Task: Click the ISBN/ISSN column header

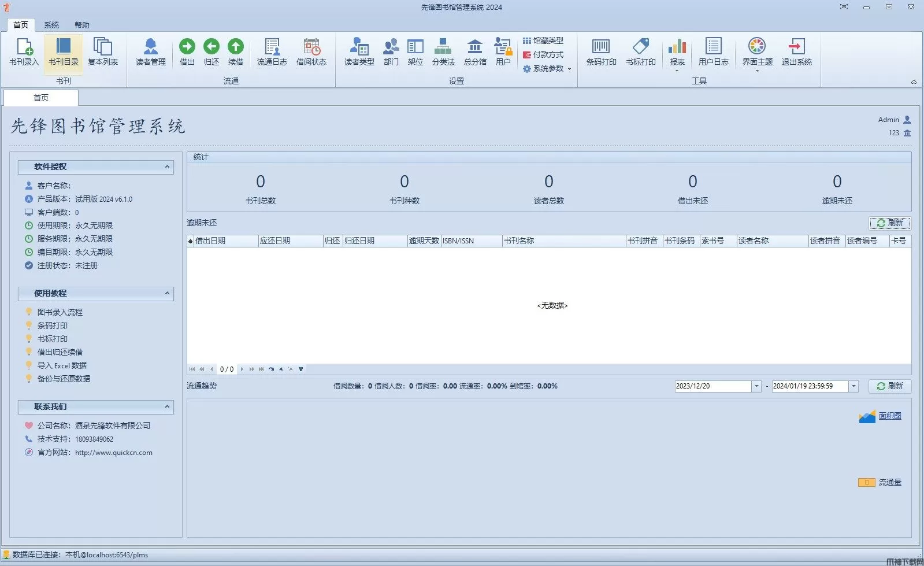Action: (472, 241)
